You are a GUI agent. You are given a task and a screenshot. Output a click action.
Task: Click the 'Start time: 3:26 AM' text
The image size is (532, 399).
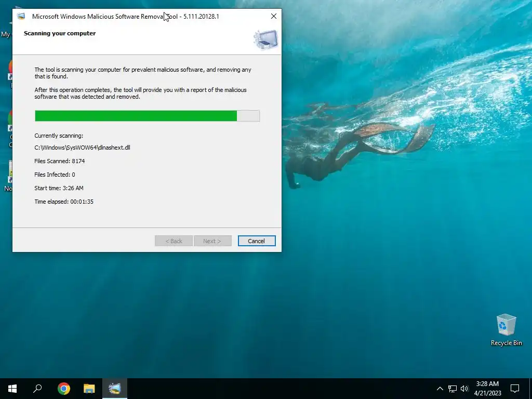59,188
